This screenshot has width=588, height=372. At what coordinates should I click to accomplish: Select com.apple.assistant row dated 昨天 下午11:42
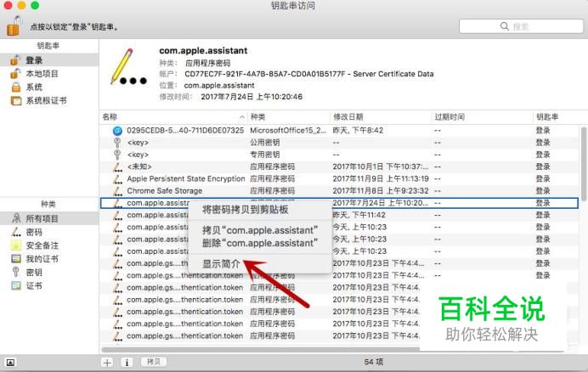[x=339, y=215]
